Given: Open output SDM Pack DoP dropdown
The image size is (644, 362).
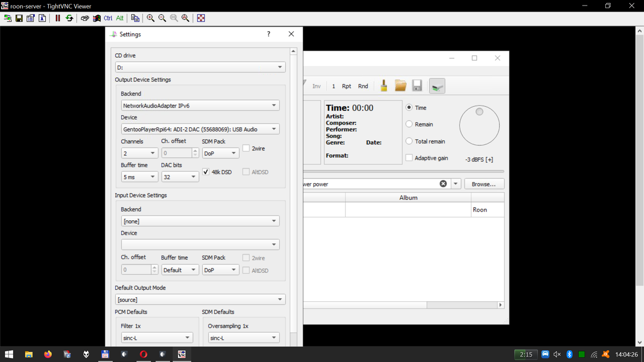Looking at the screenshot, I should [x=220, y=153].
